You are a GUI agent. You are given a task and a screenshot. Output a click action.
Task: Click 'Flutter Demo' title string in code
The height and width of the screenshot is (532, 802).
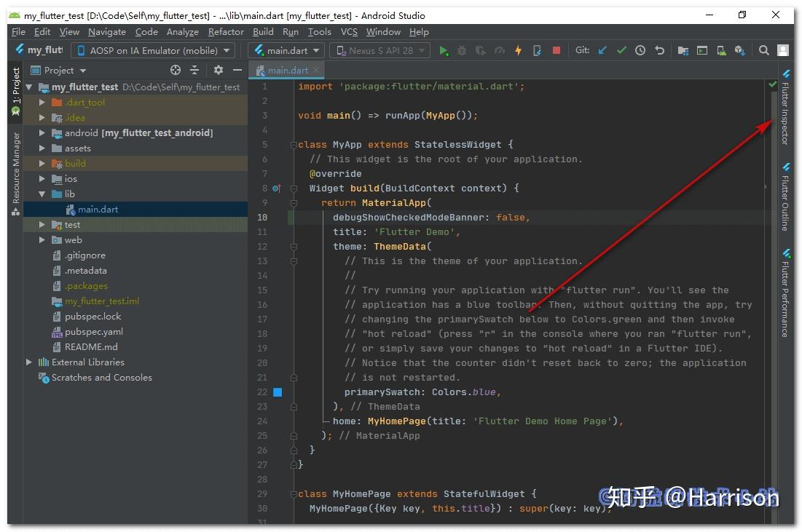point(414,233)
